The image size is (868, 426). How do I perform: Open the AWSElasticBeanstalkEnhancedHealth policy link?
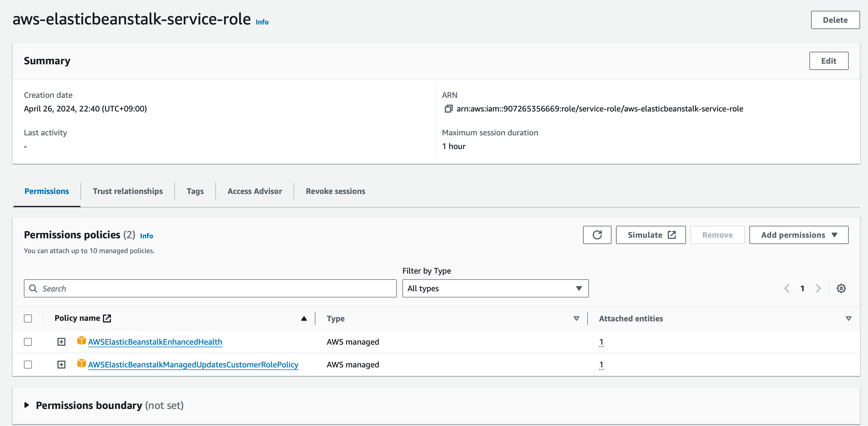[155, 342]
